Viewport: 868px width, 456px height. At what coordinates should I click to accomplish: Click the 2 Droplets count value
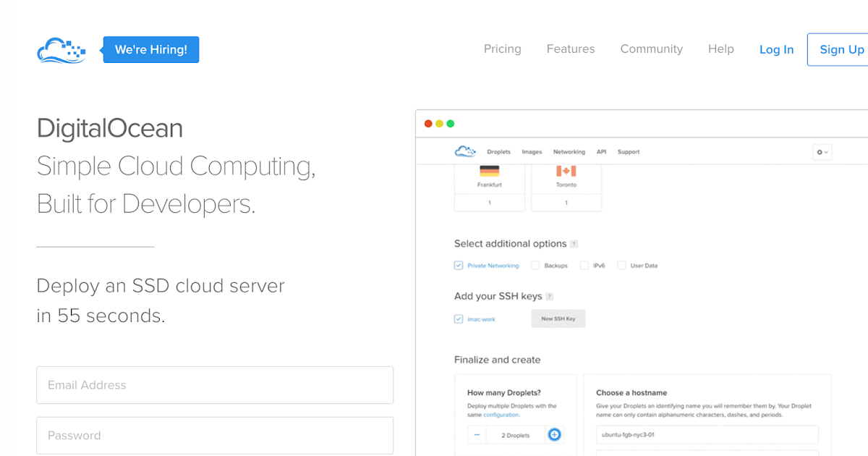tap(515, 435)
